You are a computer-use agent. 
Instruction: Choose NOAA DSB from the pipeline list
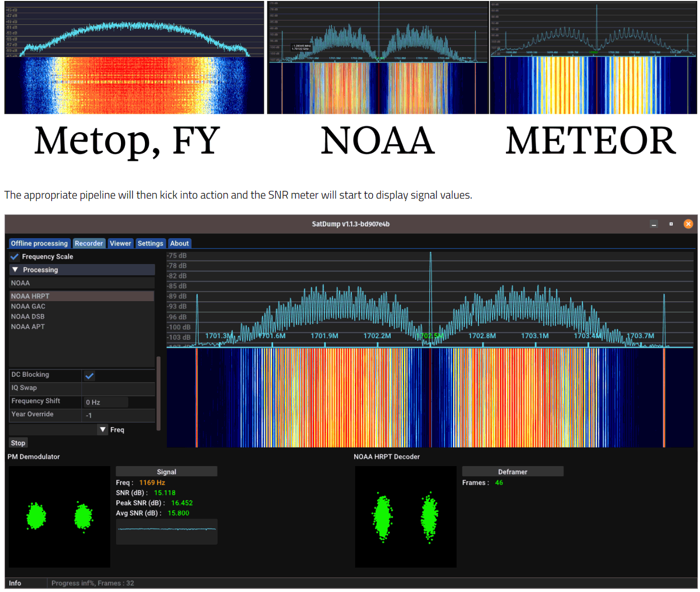[x=28, y=316]
